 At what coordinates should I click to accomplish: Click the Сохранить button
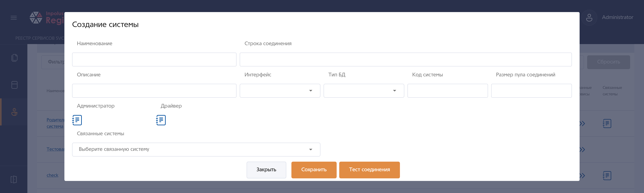click(314, 170)
